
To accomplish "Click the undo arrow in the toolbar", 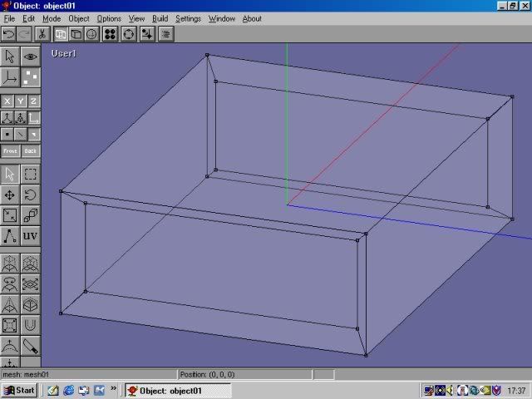I will [8, 34].
